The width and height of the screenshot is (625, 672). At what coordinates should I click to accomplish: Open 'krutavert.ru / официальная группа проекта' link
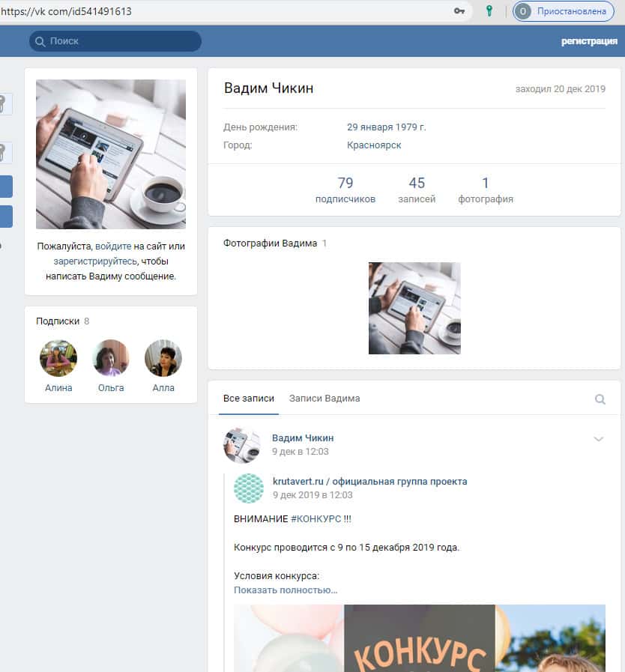point(370,481)
